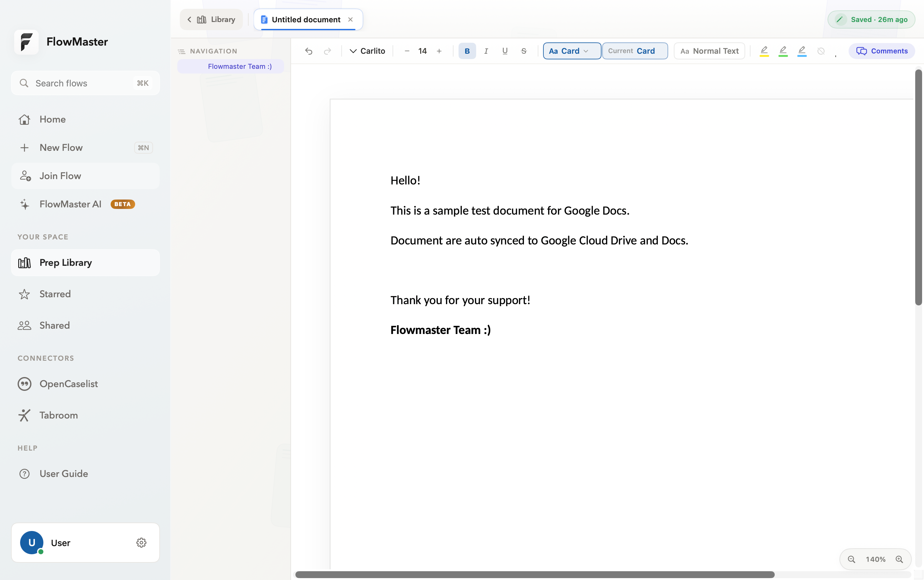This screenshot has width=924, height=580.
Task: Select the green highlighter
Action: click(x=783, y=51)
